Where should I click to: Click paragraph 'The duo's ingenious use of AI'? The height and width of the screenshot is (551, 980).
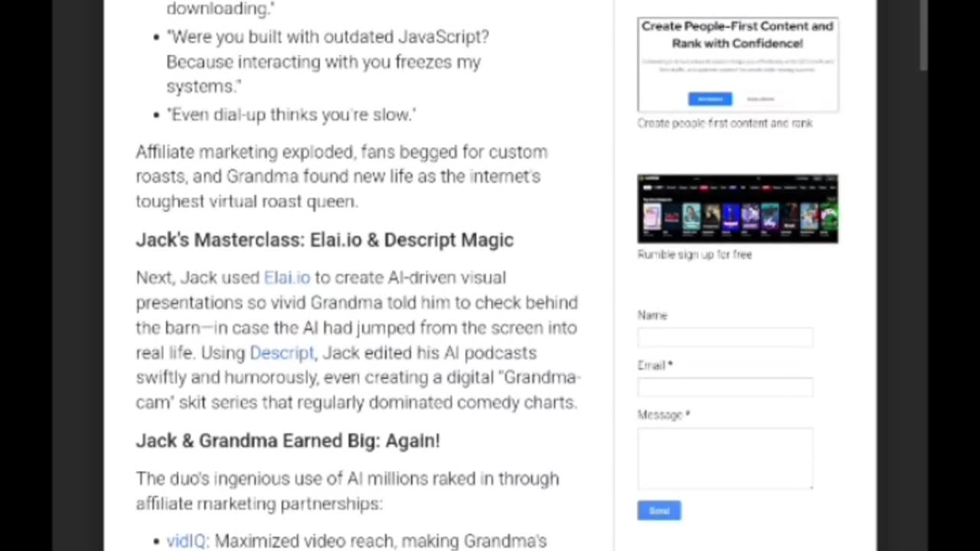click(x=348, y=491)
